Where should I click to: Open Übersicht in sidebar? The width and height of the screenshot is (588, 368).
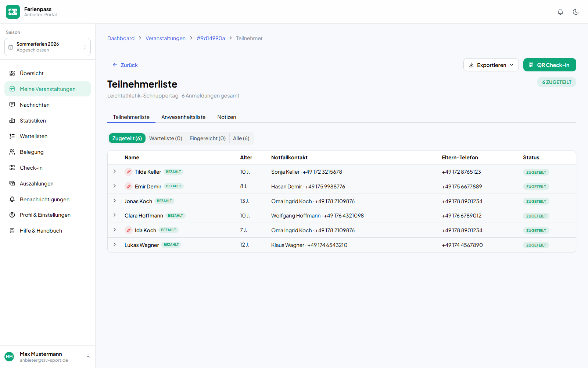click(47, 73)
